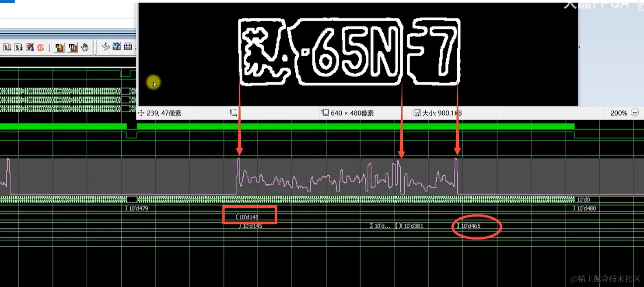Open the memory profile 'M' chart icon

pyautogui.click(x=73, y=47)
